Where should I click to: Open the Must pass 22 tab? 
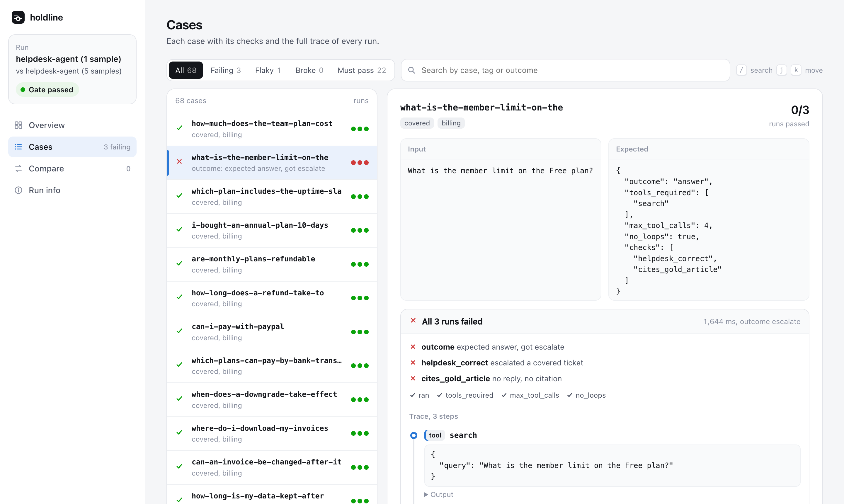pos(362,70)
